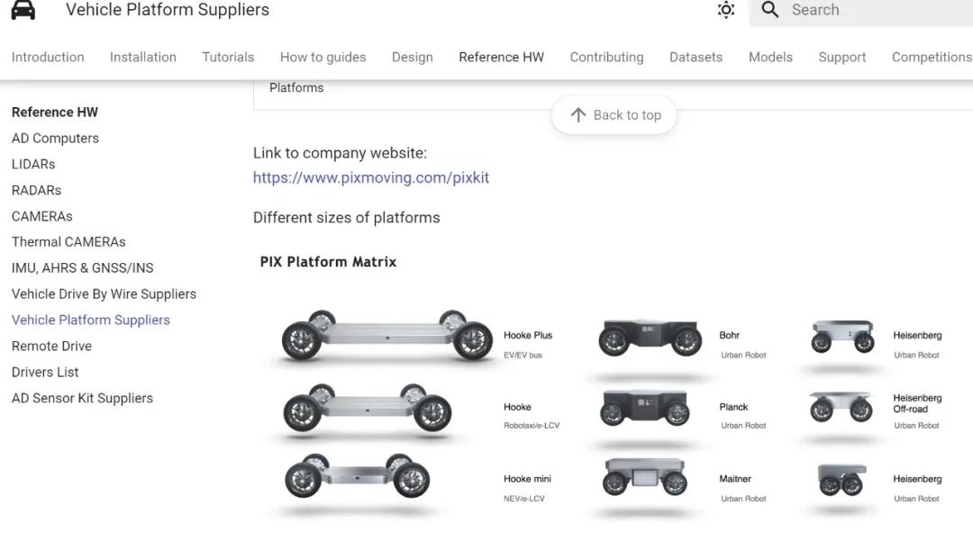The image size is (973, 560).
Task: Open the How to guides section
Action: tap(323, 57)
